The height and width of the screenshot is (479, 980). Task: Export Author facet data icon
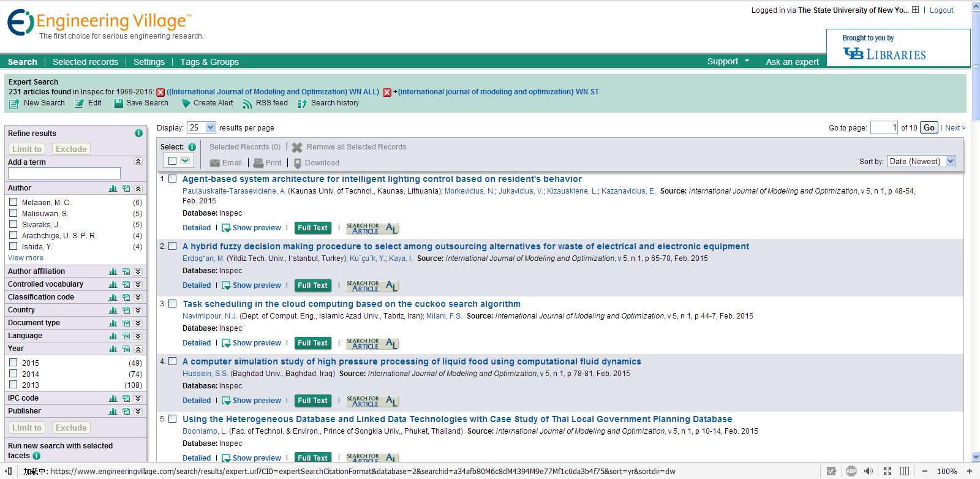(x=126, y=189)
